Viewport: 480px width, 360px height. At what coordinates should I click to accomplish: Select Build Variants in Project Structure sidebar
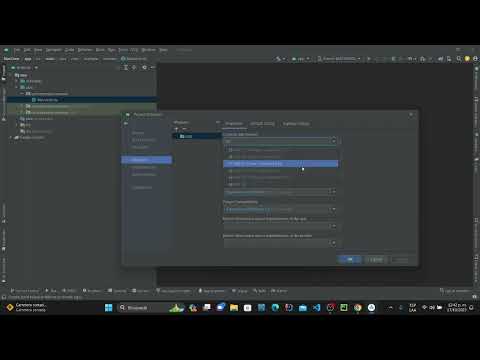pyautogui.click(x=144, y=175)
